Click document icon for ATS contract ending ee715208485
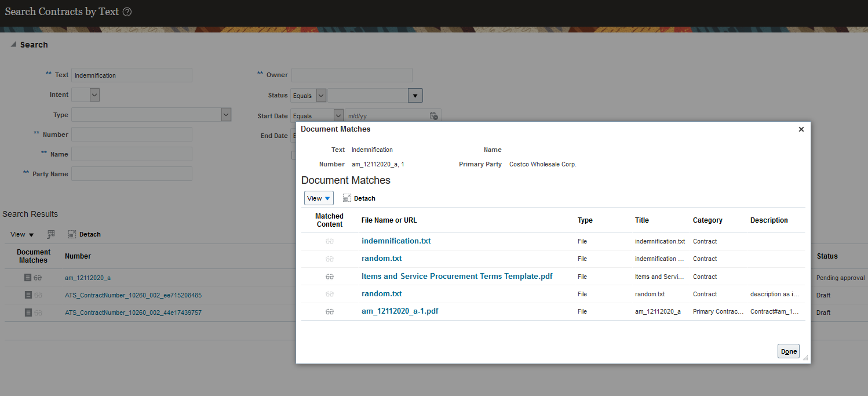Screen dimensions: 868x396 pyautogui.click(x=28, y=295)
